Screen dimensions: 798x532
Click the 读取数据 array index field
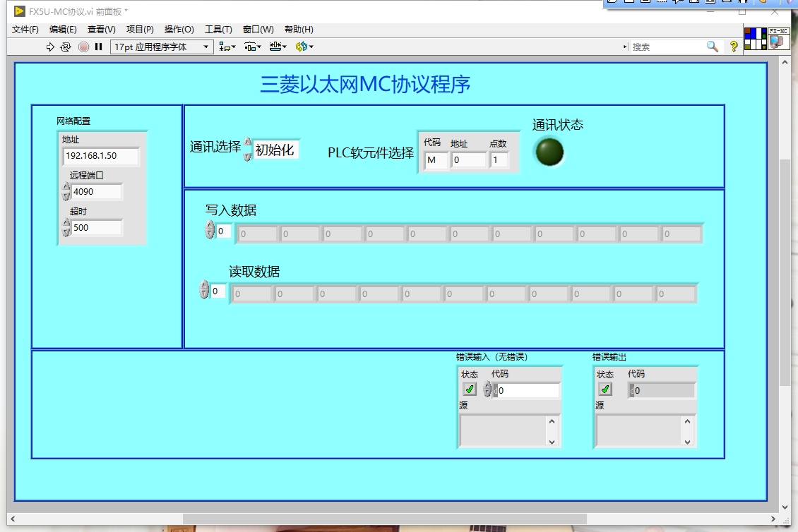pos(218,291)
